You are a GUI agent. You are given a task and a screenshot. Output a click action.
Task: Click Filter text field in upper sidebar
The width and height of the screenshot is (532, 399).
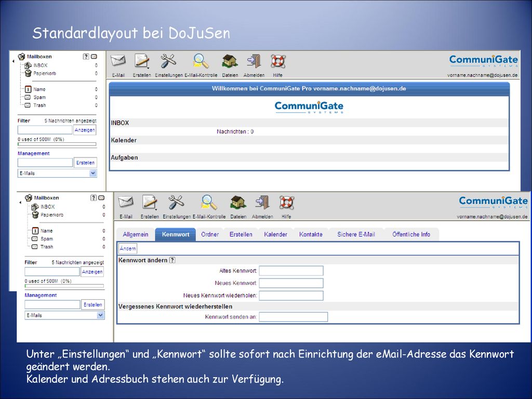click(45, 130)
